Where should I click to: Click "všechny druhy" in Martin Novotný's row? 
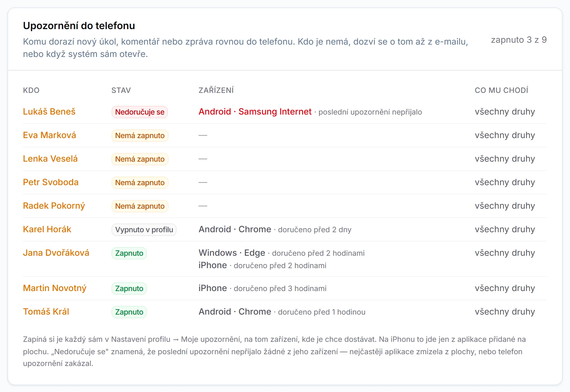[505, 288]
